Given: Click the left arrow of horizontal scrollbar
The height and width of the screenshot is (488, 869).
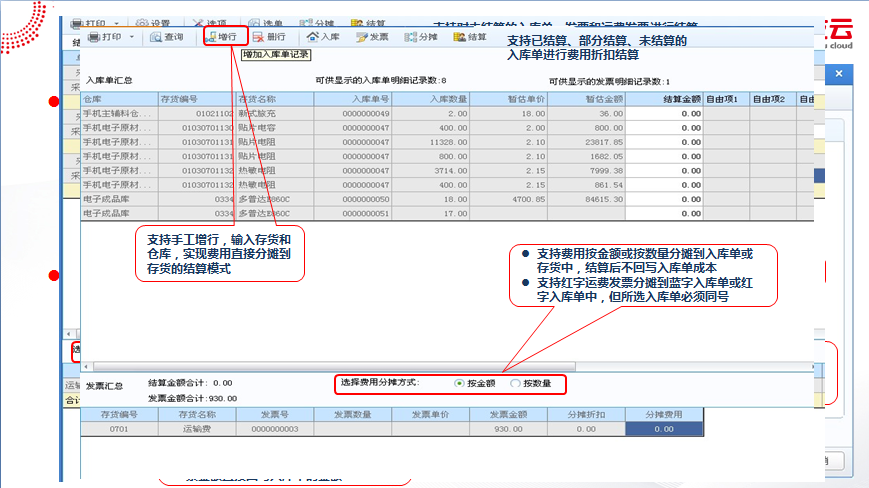Looking at the screenshot, I should point(86,367).
